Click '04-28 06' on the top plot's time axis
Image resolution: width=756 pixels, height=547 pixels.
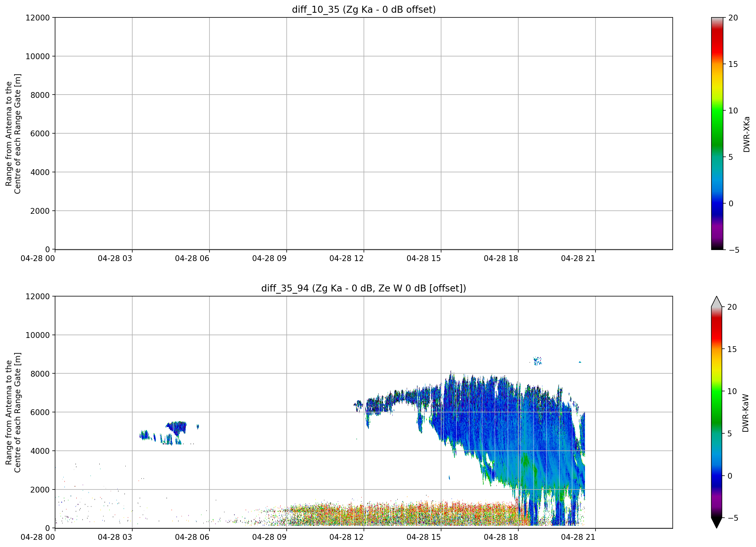coord(192,259)
